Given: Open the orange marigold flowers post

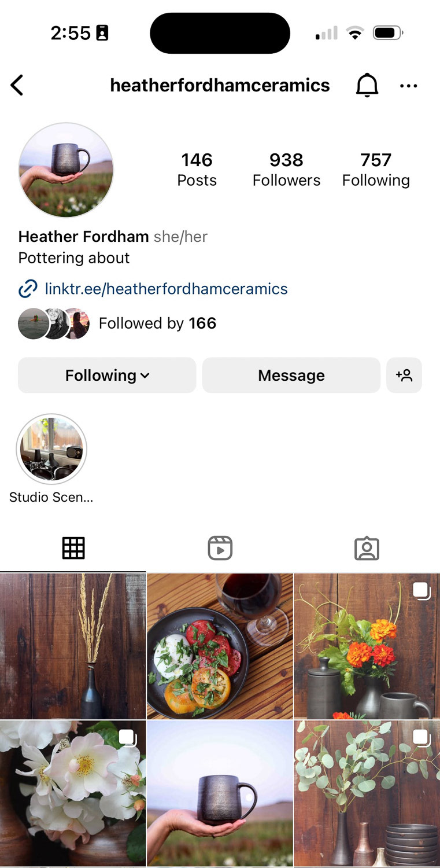Looking at the screenshot, I should coord(367,646).
